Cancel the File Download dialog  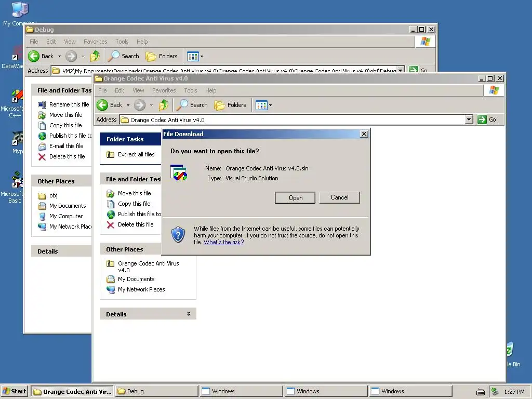click(x=339, y=197)
